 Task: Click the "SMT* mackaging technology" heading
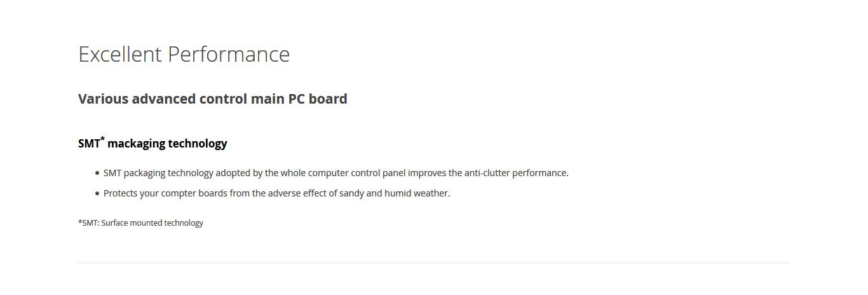tap(153, 144)
